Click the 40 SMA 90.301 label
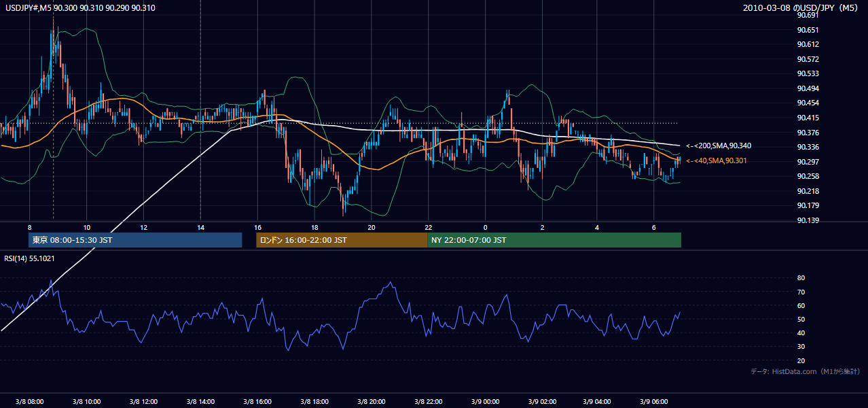Screen dimensions: 868x408 [x=717, y=160]
